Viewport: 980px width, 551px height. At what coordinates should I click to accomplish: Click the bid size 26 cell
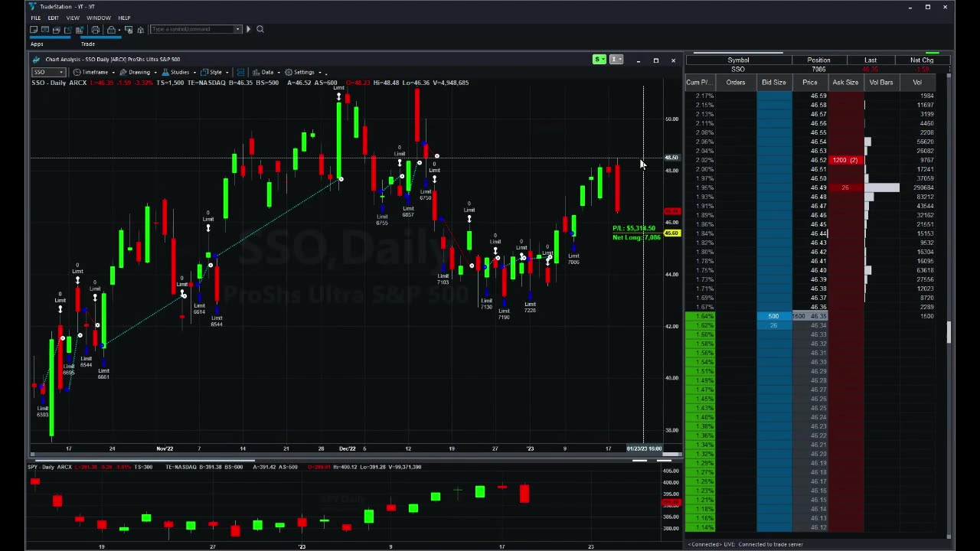coord(773,326)
